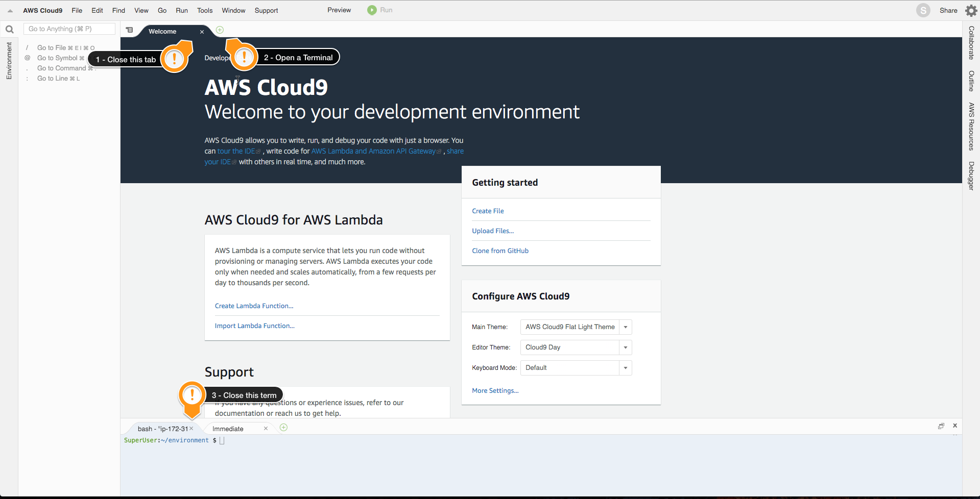980x499 pixels.
Task: Click the user avatar S icon
Action: [x=923, y=10]
